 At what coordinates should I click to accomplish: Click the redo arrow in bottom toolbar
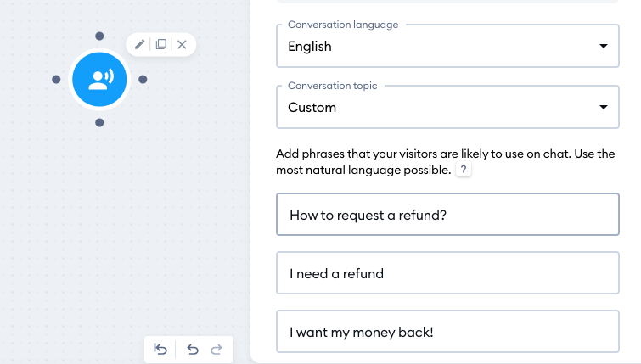point(216,350)
